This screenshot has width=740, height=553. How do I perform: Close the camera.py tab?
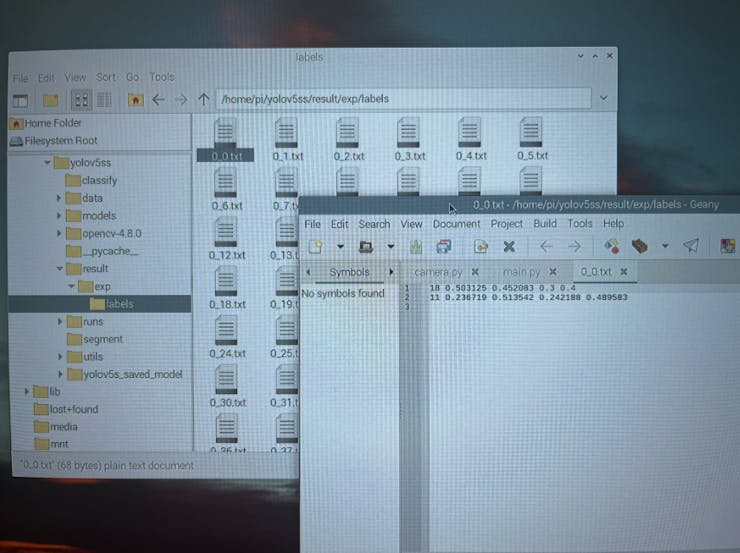pos(475,272)
